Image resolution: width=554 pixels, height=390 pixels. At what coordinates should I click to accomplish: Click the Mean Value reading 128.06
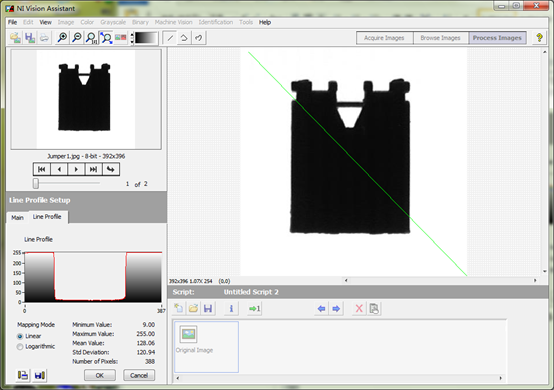coord(146,343)
